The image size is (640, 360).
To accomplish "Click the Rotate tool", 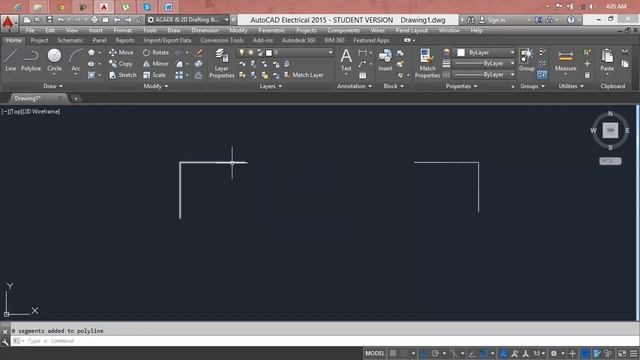I will 156,53.
